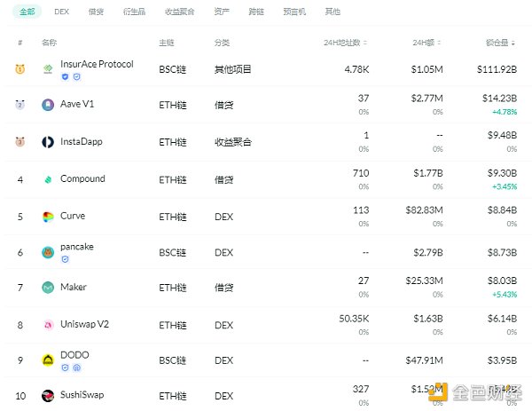Select the 预言机 filter tab

click(x=294, y=12)
